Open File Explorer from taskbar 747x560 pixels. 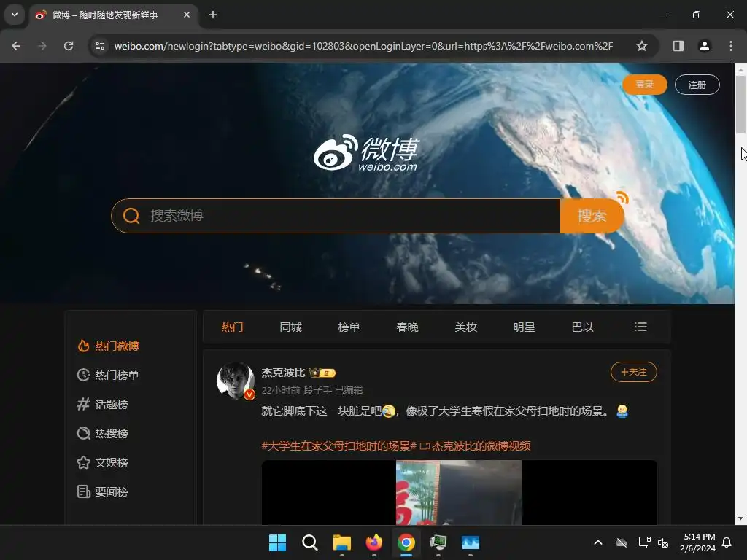pyautogui.click(x=341, y=542)
